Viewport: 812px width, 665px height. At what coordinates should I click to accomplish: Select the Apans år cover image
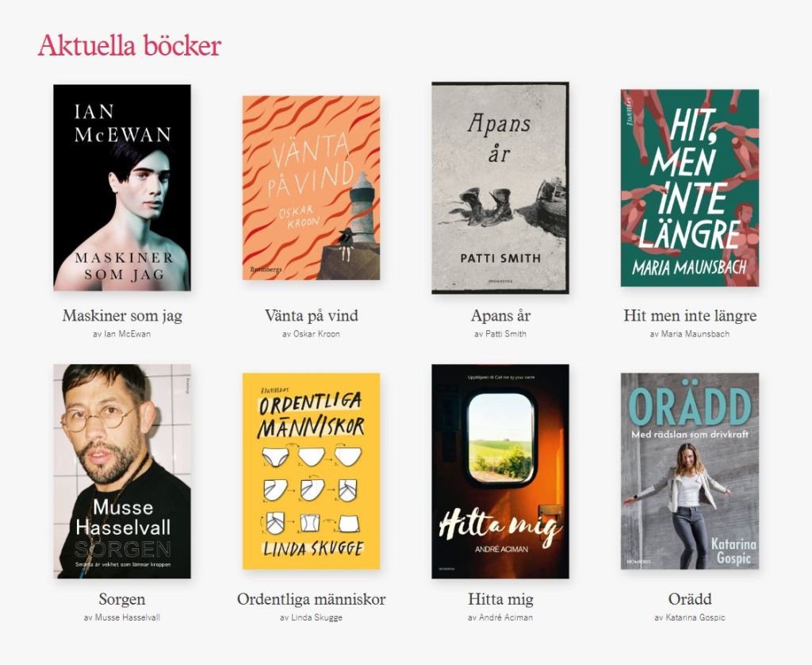(500, 187)
